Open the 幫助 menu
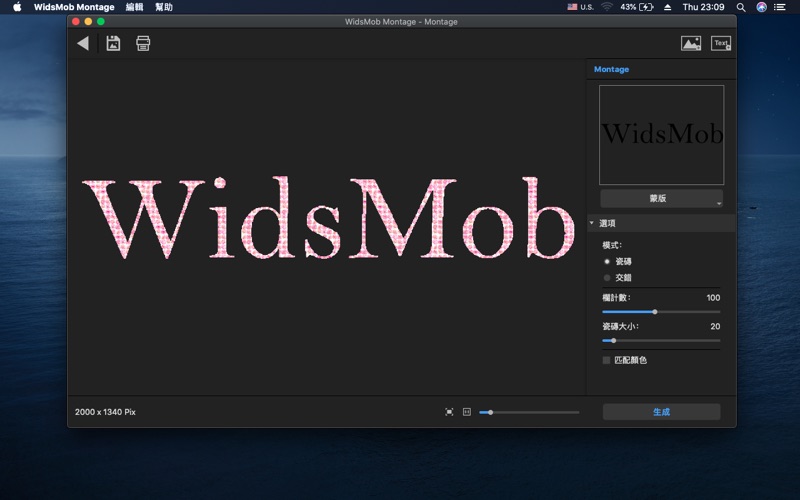 tap(164, 7)
